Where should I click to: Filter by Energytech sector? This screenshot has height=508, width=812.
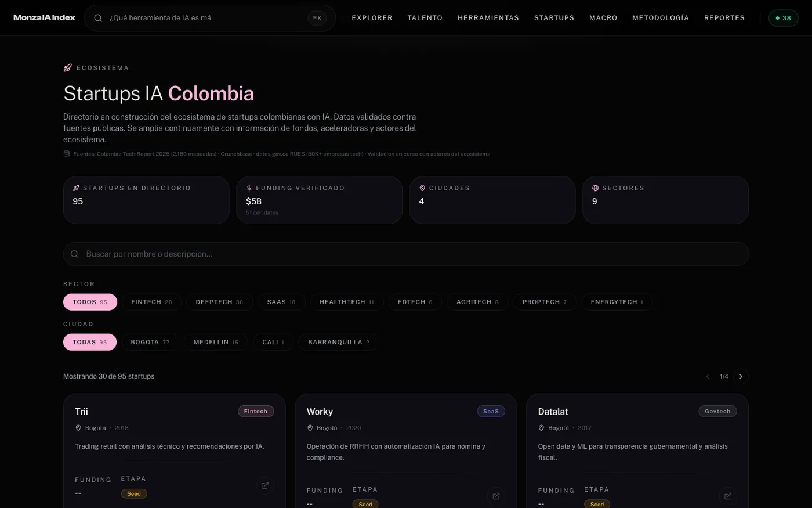coord(617,302)
